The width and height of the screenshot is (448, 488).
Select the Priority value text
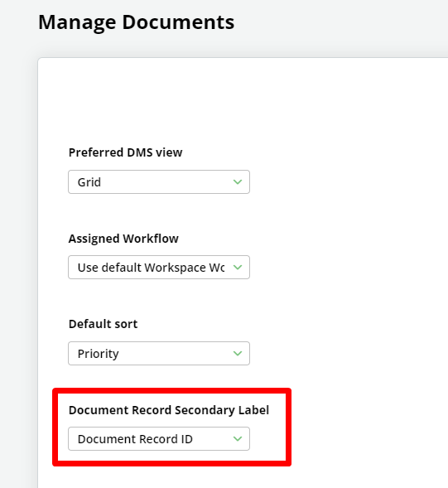click(x=99, y=354)
